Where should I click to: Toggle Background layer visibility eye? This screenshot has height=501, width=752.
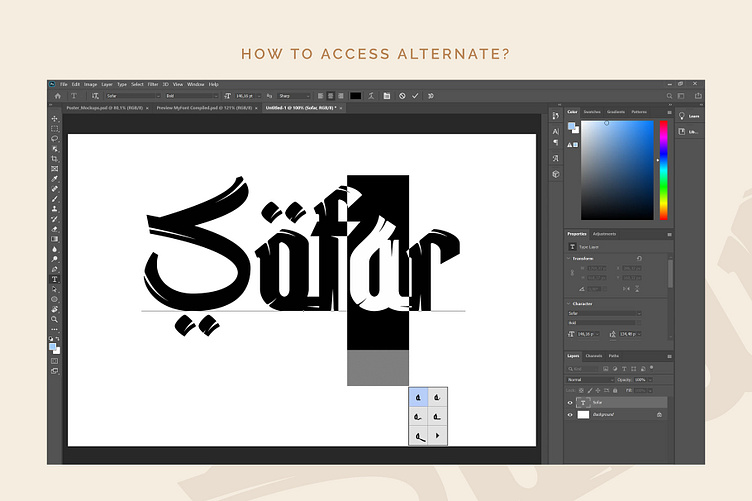pyautogui.click(x=571, y=414)
